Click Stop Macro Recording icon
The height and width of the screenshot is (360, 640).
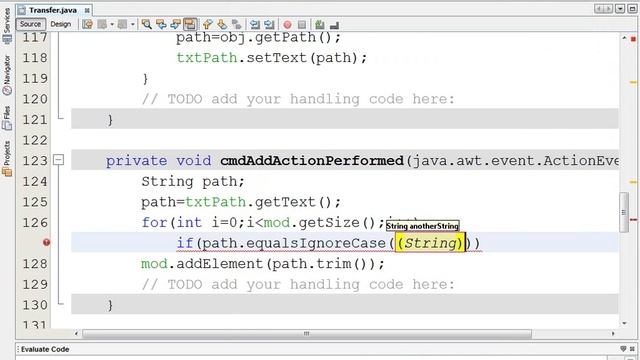click(302, 25)
